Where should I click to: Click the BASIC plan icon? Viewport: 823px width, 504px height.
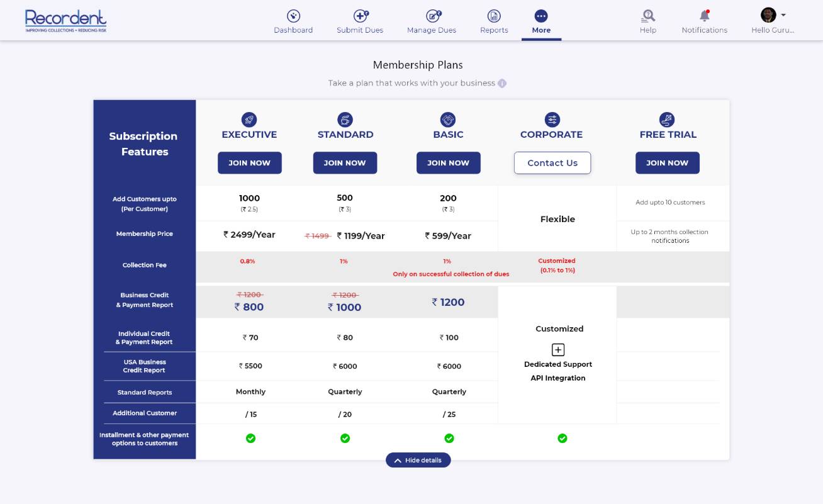(449, 120)
